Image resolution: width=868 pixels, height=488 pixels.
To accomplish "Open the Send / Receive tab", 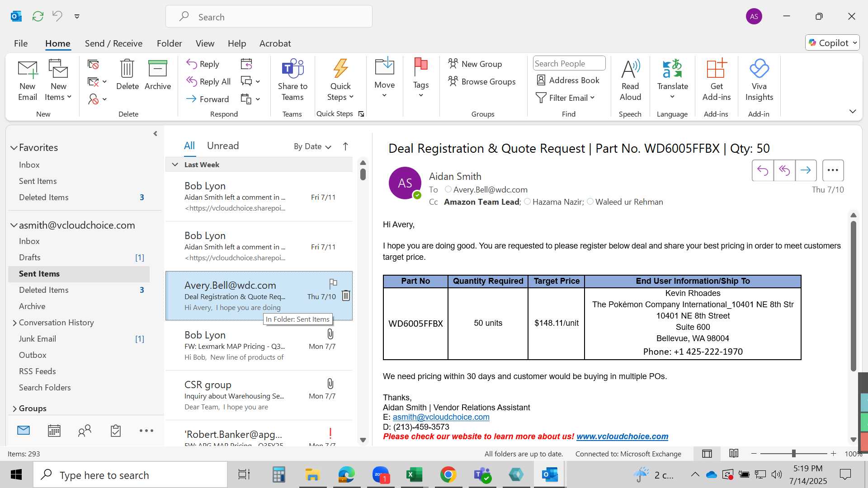I will point(113,43).
